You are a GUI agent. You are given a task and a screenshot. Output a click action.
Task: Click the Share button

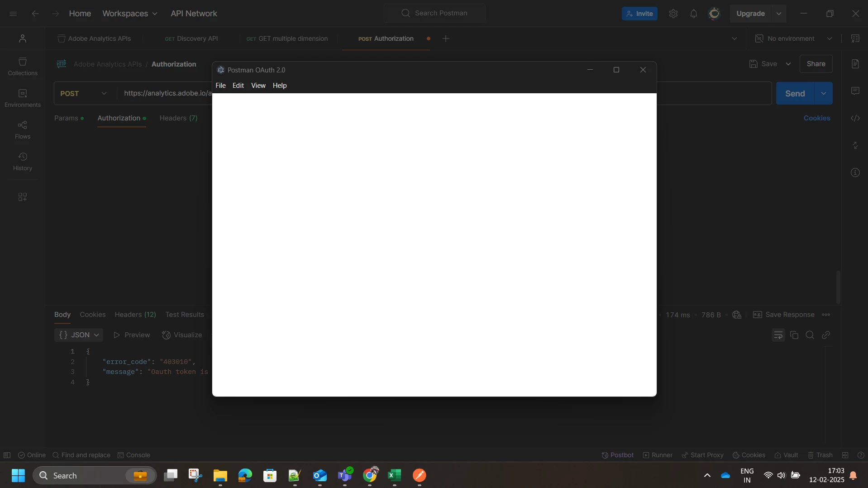tap(816, 64)
